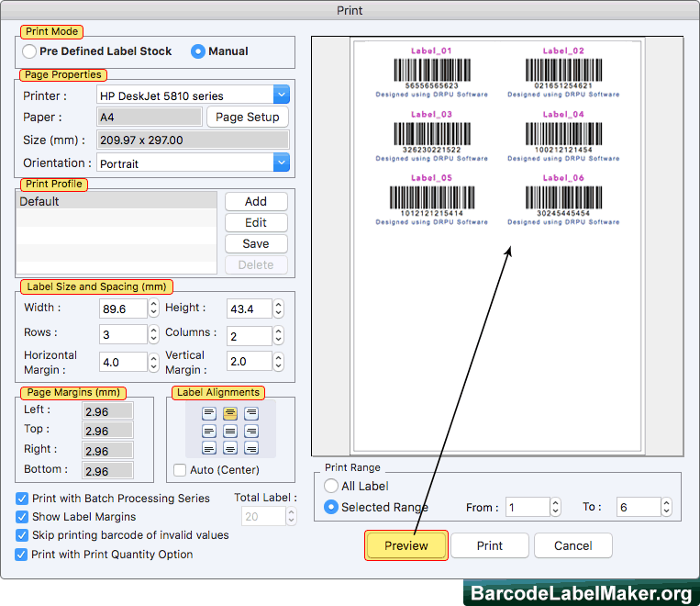Select bottom-left label alignment icon
The image size is (700, 606).
tap(209, 448)
